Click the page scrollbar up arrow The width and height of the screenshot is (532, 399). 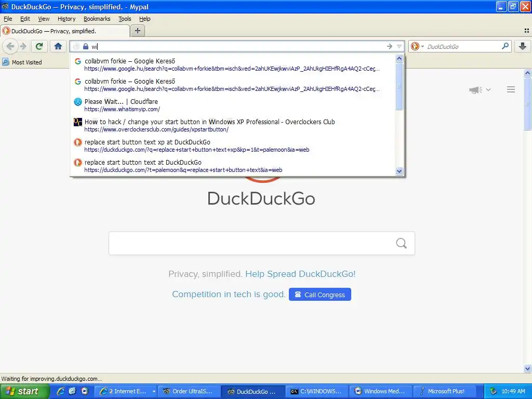click(527, 73)
